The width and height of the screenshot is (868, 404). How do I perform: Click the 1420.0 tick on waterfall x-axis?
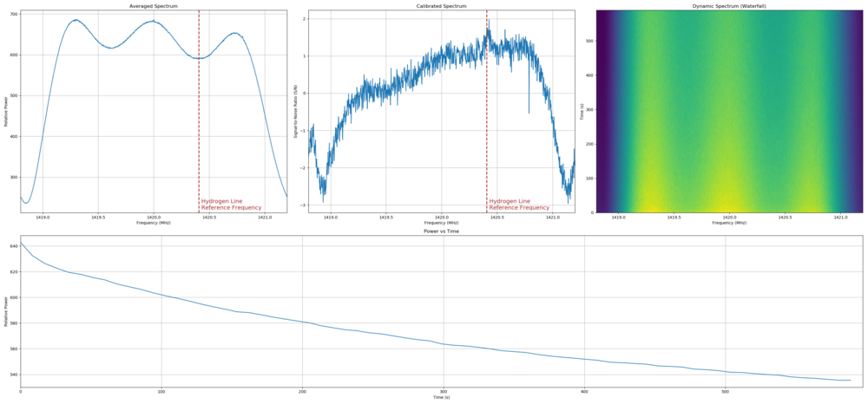[x=729, y=217]
